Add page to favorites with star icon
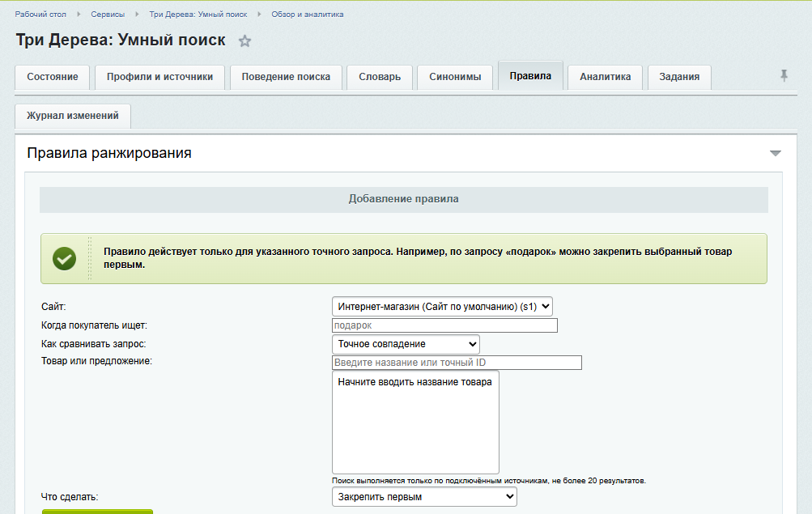This screenshot has height=514, width=812. click(x=245, y=41)
